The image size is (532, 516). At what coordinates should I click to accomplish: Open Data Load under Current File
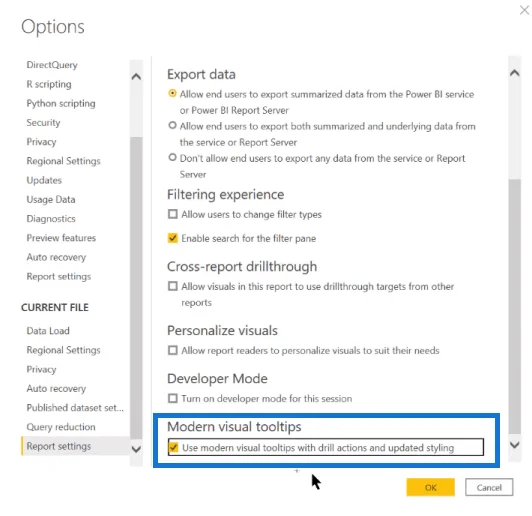point(48,331)
